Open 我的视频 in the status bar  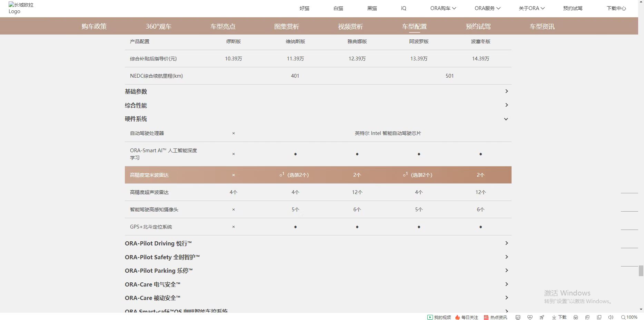click(439, 317)
